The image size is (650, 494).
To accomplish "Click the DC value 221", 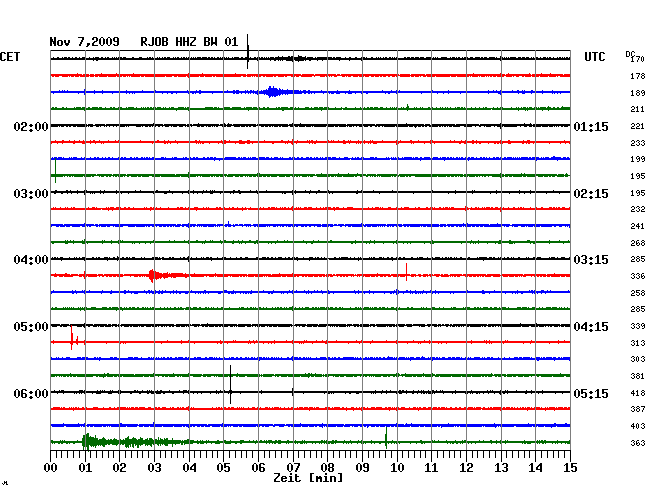I will pos(638,126).
